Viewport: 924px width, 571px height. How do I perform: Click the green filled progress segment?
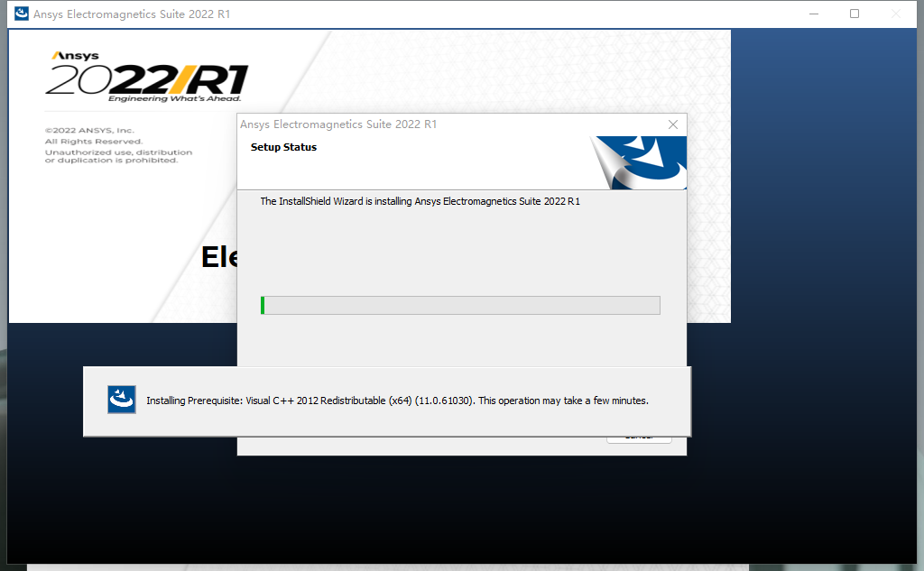263,305
